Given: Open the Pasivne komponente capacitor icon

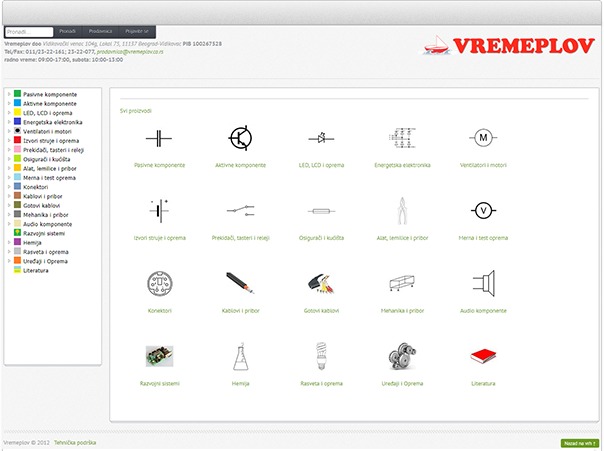Looking at the screenshot, I should pos(158,137).
